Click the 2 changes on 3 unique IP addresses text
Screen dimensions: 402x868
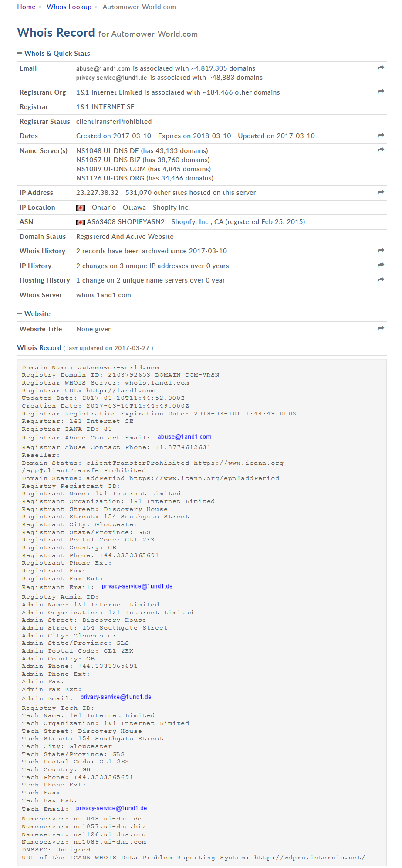click(152, 266)
